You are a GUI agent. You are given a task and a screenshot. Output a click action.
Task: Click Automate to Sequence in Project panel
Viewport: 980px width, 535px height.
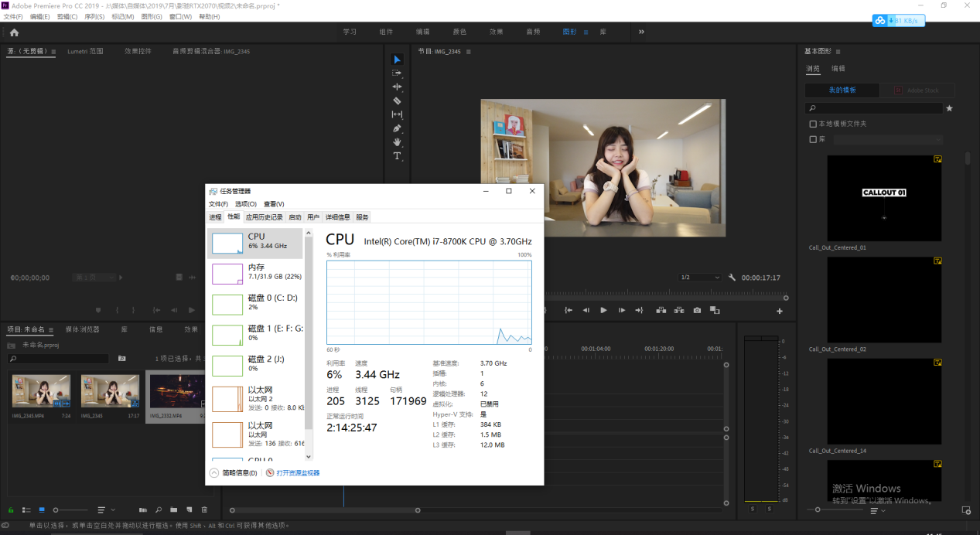point(143,510)
